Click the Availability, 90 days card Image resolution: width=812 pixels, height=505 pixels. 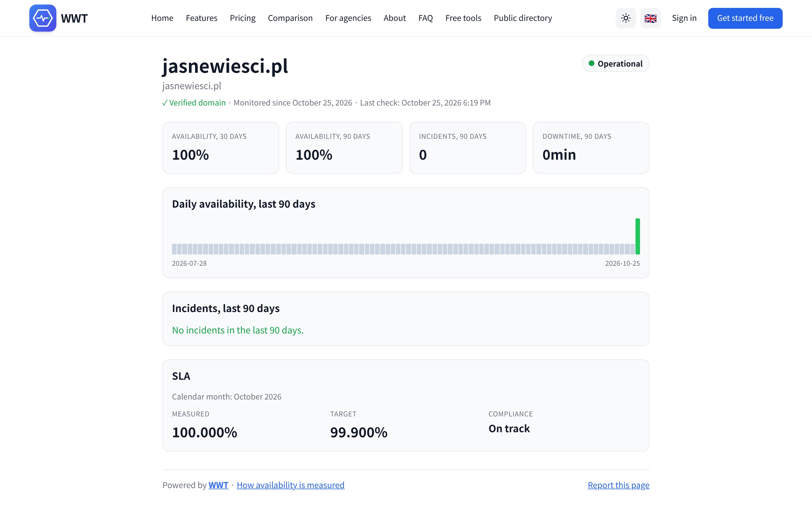coord(344,148)
